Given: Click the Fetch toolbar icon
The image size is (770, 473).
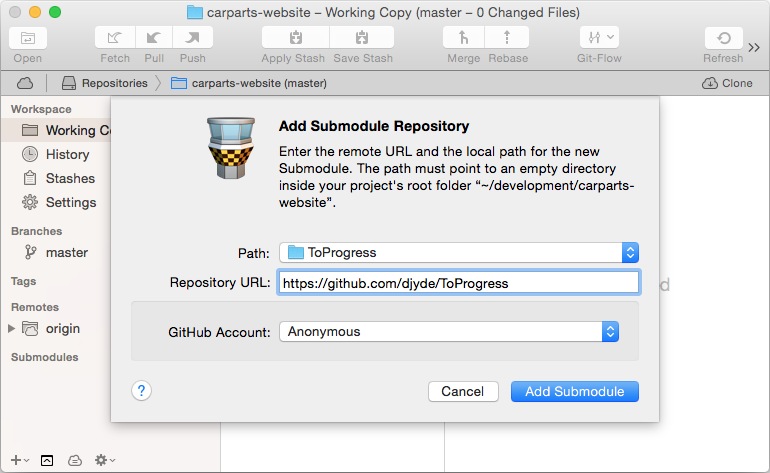Looking at the screenshot, I should (x=115, y=38).
